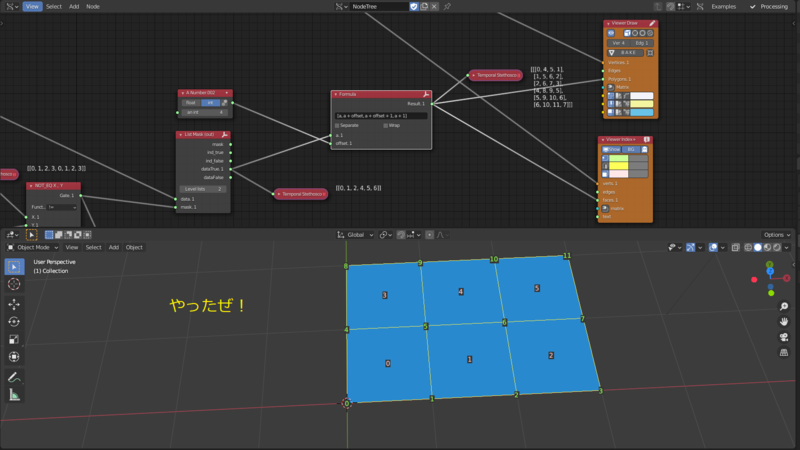Toggle the Wrap checkbox in Formula node
The height and width of the screenshot is (450, 800).
point(386,126)
